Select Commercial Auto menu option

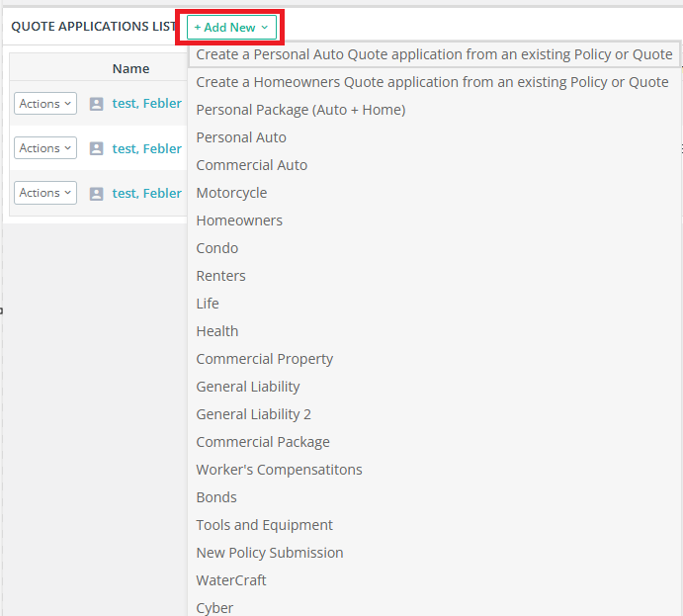(252, 165)
